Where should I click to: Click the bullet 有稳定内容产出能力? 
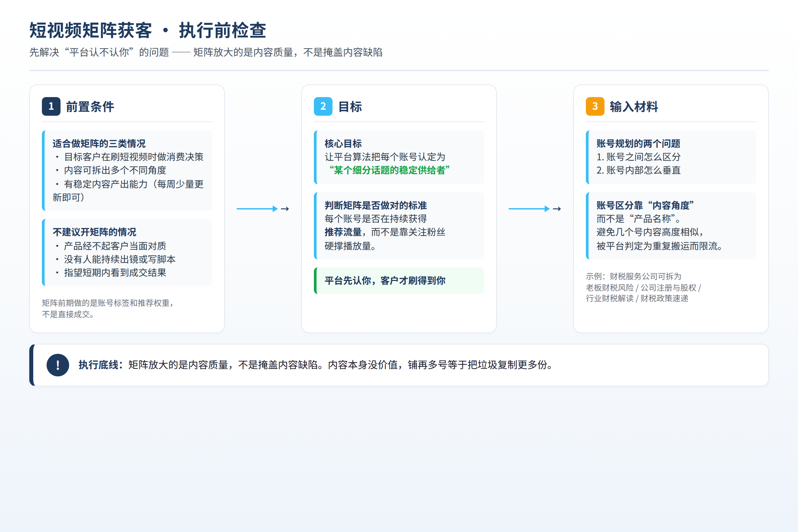128,191
